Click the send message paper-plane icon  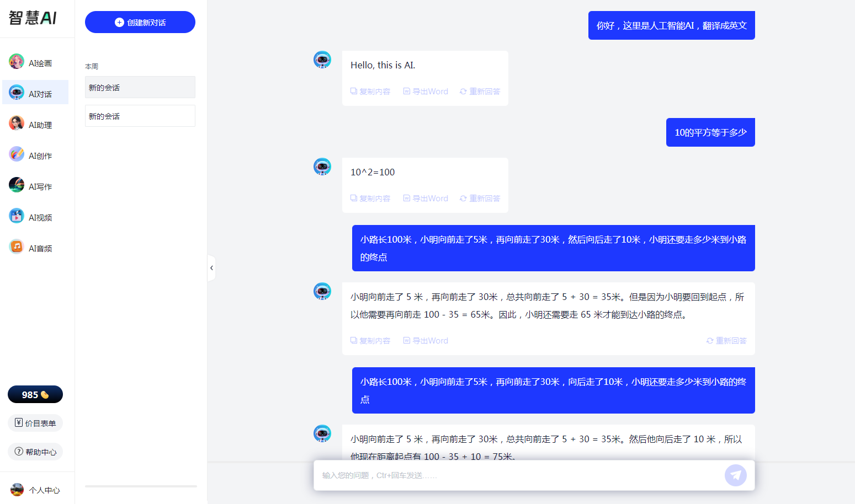point(736,475)
